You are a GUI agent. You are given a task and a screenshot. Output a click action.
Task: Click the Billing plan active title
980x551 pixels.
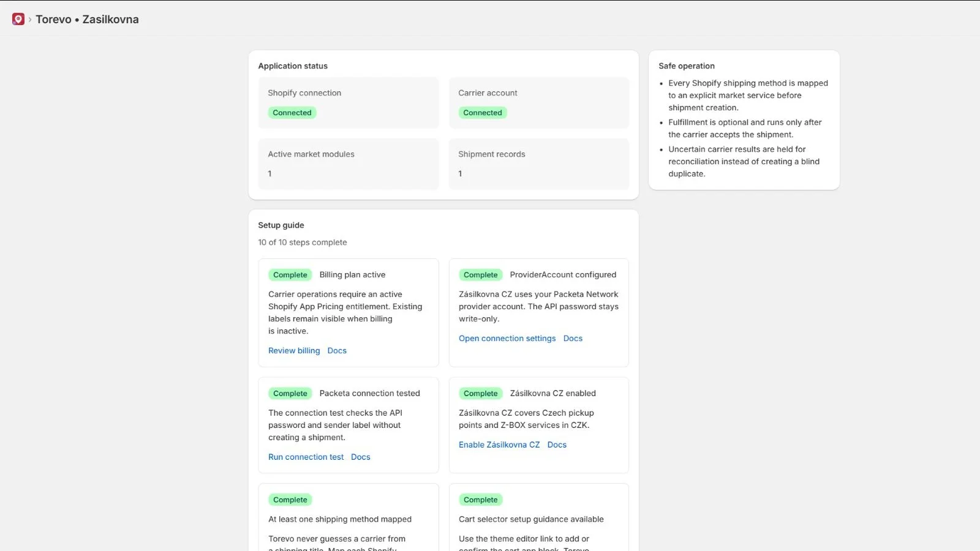coord(352,275)
